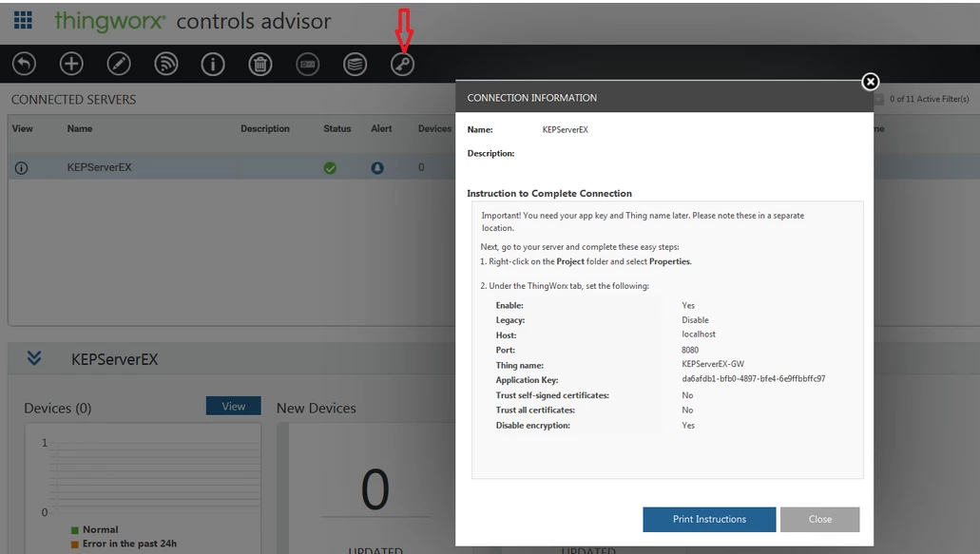Click the Thing name value KEPServerEX-GW
980x554 pixels.
(x=713, y=364)
